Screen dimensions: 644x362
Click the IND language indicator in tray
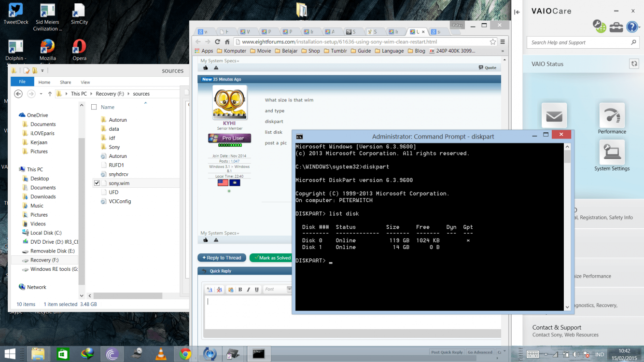[600, 354]
